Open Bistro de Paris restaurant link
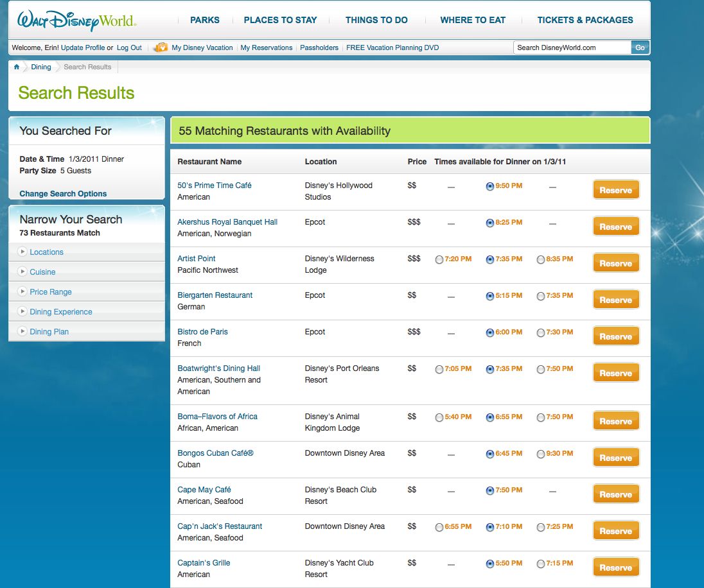This screenshot has height=588, width=704. coord(202,332)
